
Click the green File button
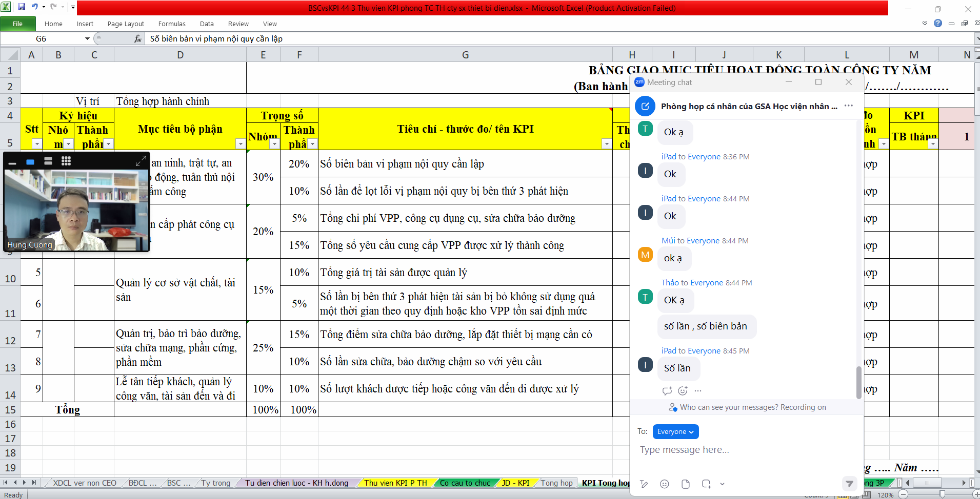click(17, 24)
